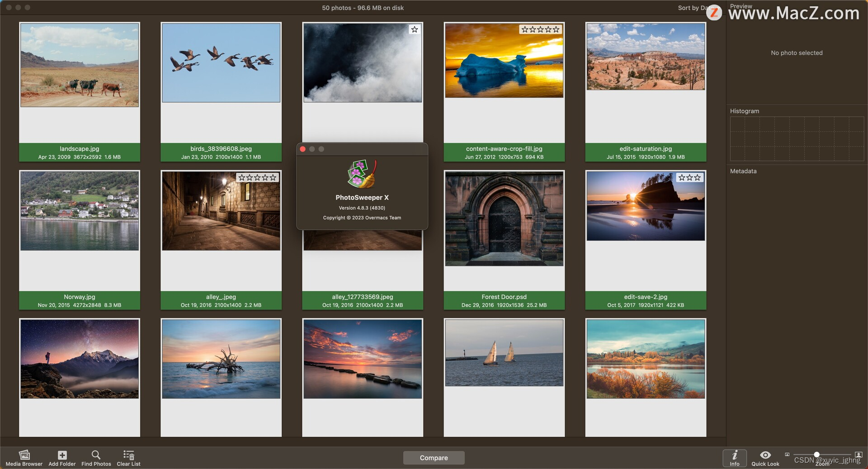
Task: Select the edit-saturation.jpg canyon thumbnail
Action: (646, 57)
